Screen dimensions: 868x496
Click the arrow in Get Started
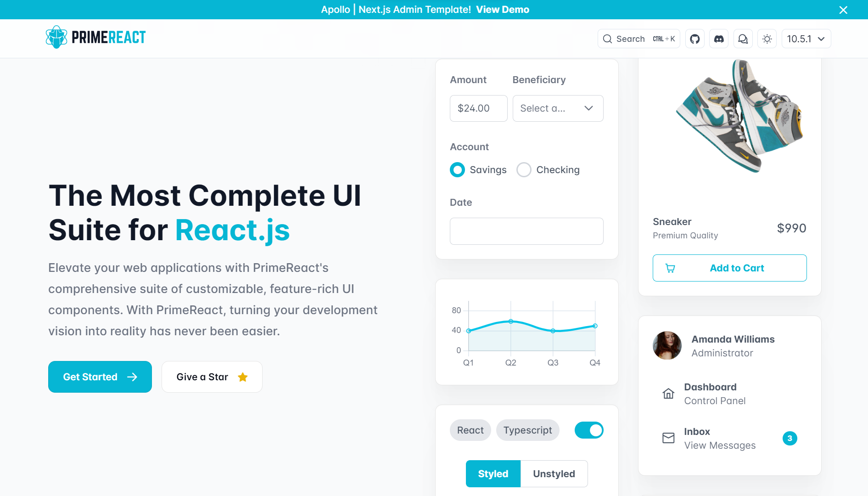(x=132, y=377)
